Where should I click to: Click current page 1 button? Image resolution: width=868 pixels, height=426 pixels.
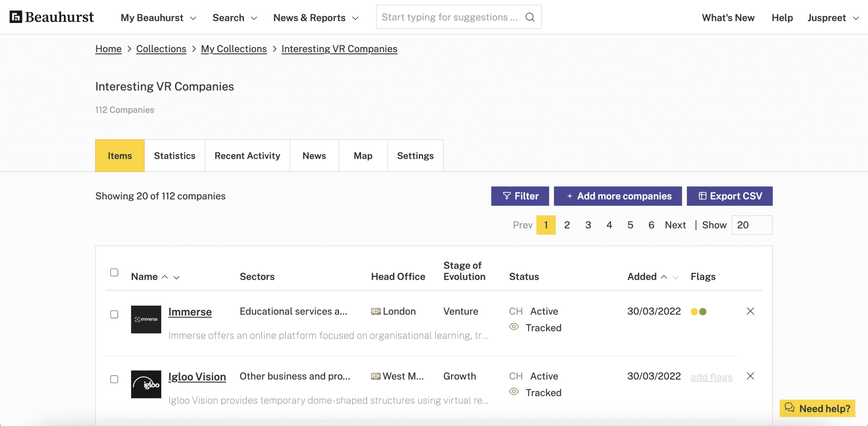[546, 225]
